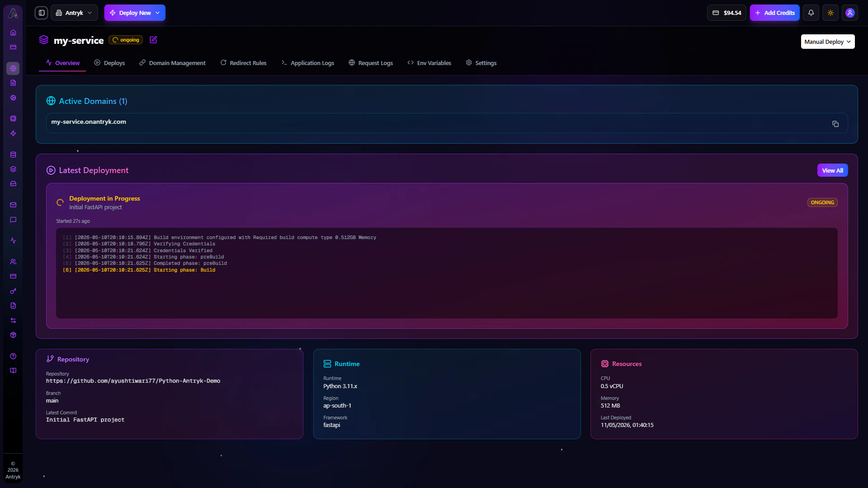Click the Active Domains (1) heading
The height and width of the screenshot is (488, 868).
[93, 101]
